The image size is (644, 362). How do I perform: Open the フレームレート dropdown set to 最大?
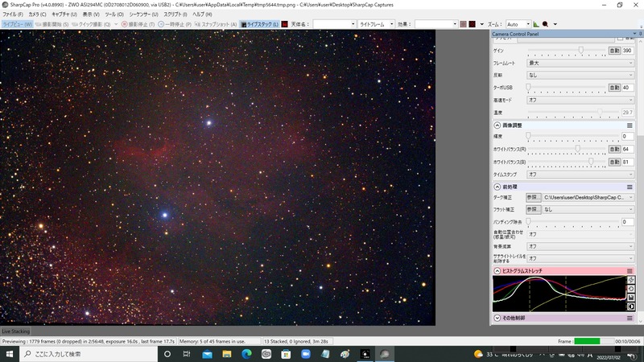(580, 63)
